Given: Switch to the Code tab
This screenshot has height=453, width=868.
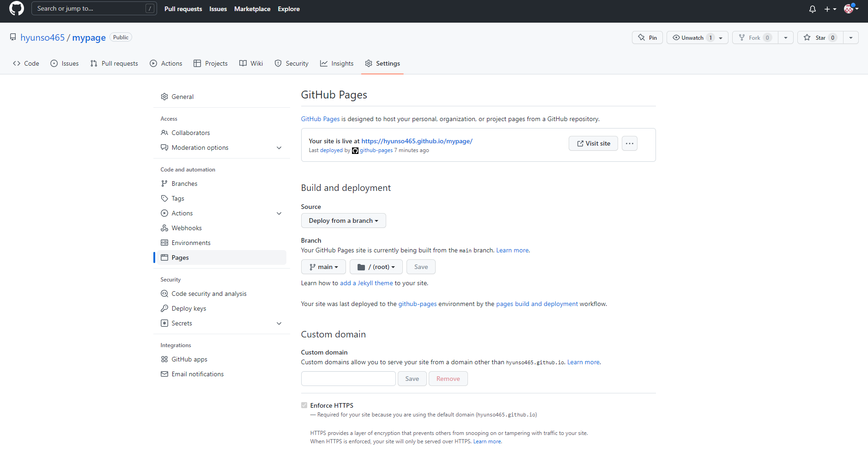Looking at the screenshot, I should pyautogui.click(x=26, y=63).
